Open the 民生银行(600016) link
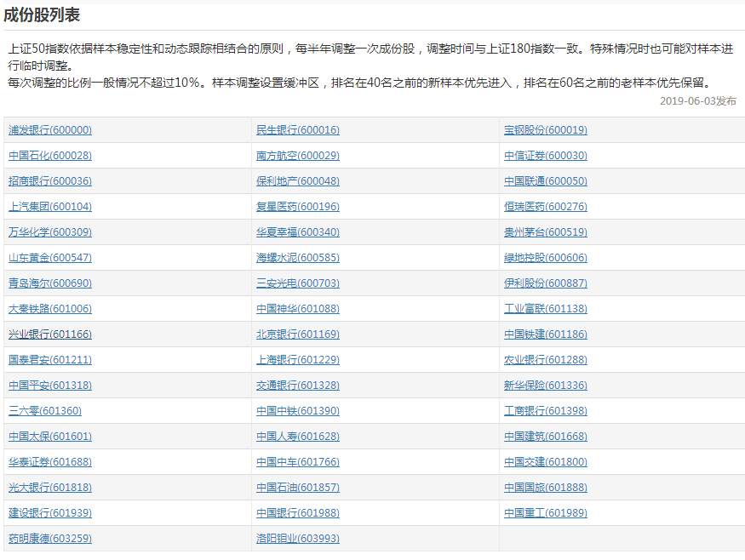The height and width of the screenshot is (560, 745). point(298,130)
